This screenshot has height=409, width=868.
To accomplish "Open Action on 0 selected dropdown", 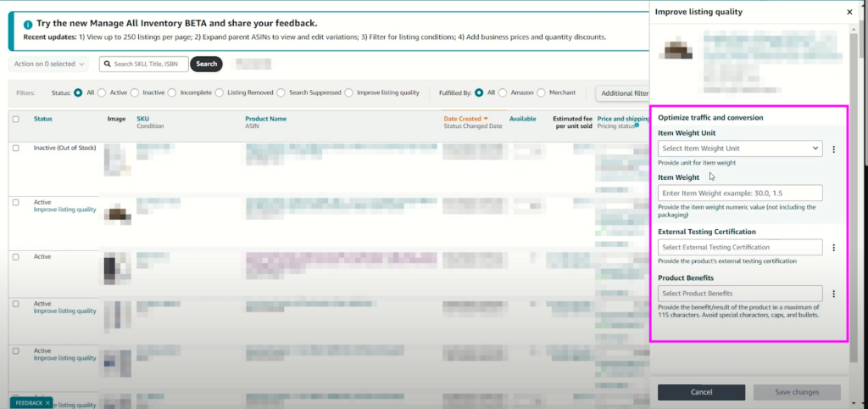I will coord(48,64).
